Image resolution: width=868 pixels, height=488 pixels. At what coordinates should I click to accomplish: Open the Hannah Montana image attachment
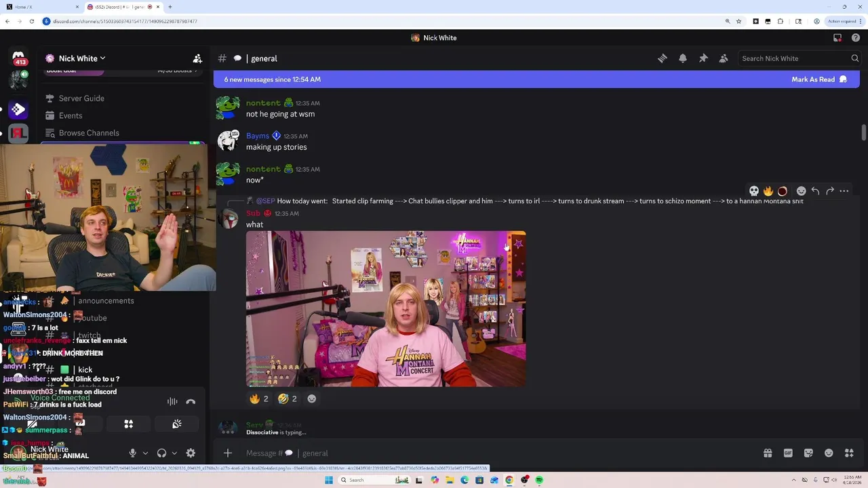(x=386, y=309)
